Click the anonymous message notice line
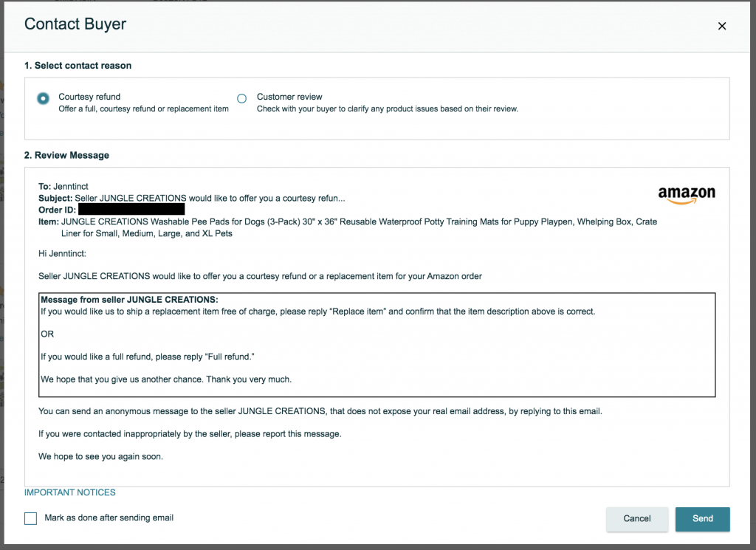Image resolution: width=756 pixels, height=550 pixels. point(320,411)
